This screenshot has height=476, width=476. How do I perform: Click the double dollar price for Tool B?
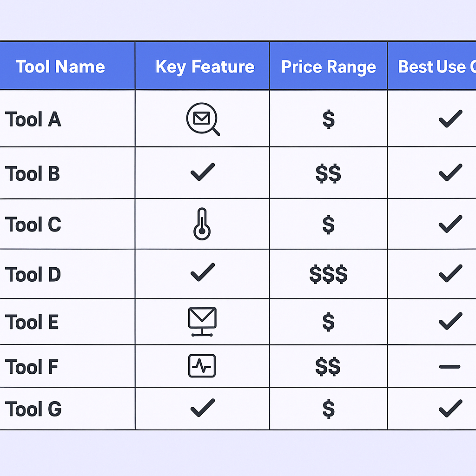coord(328,174)
